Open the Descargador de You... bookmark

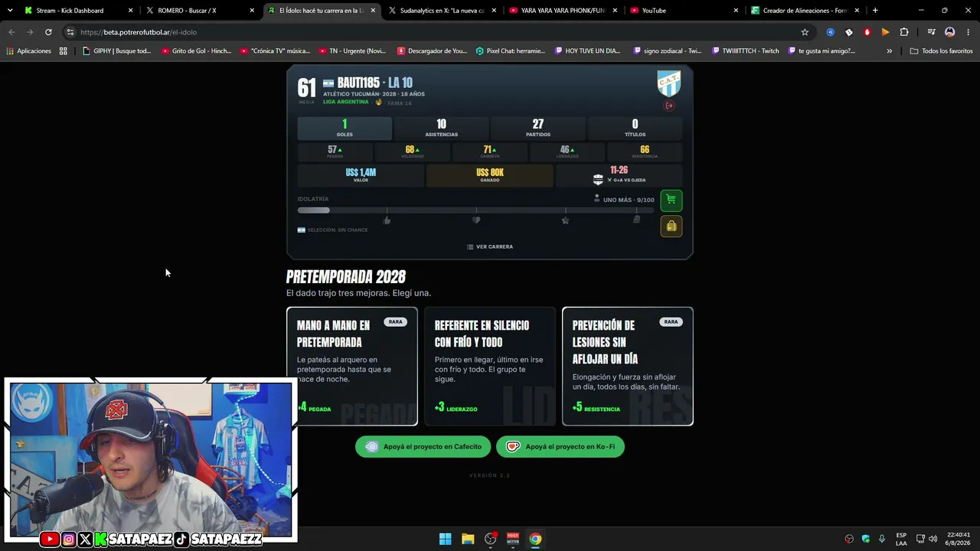point(432,51)
